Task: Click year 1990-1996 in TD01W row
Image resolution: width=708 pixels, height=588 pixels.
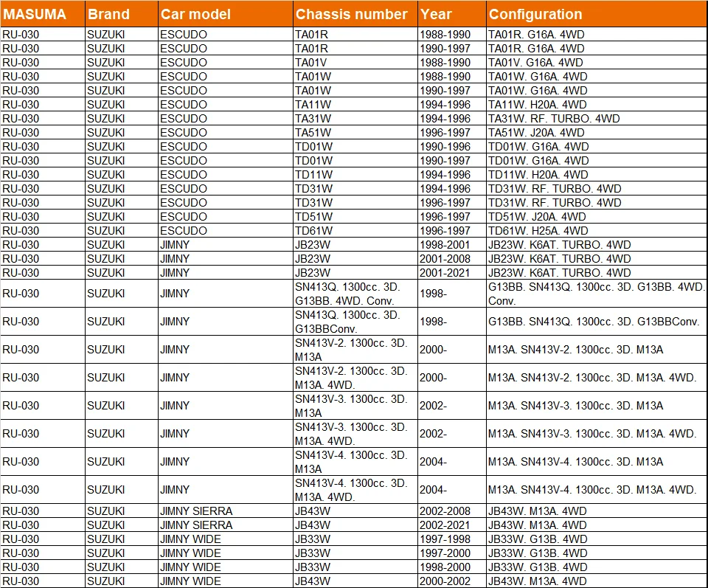Action: (x=452, y=146)
